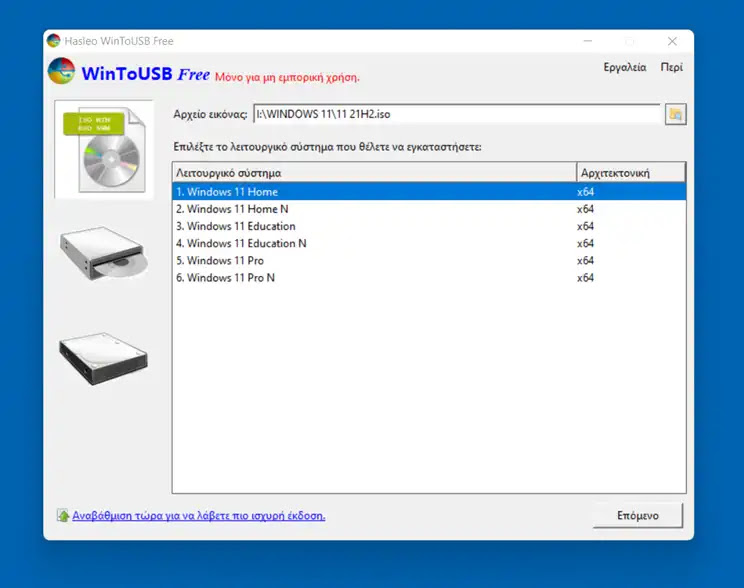Viewport: 744px width, 588px height.
Task: Select row 5. Windows 11 Pro
Action: point(429,260)
